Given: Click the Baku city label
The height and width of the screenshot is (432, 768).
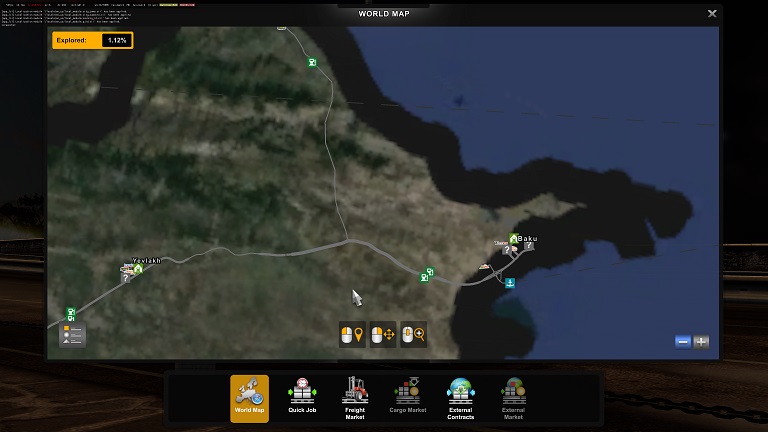Looking at the screenshot, I should click(528, 239).
